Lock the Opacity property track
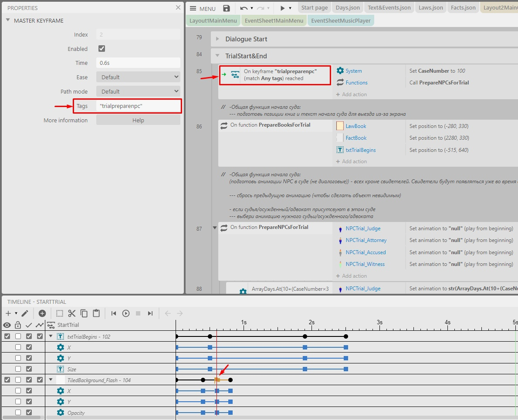The image size is (518, 420). [x=18, y=413]
